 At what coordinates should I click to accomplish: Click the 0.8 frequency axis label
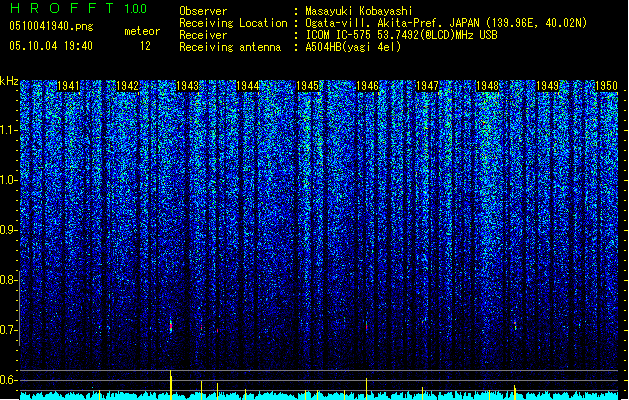(x=7, y=280)
